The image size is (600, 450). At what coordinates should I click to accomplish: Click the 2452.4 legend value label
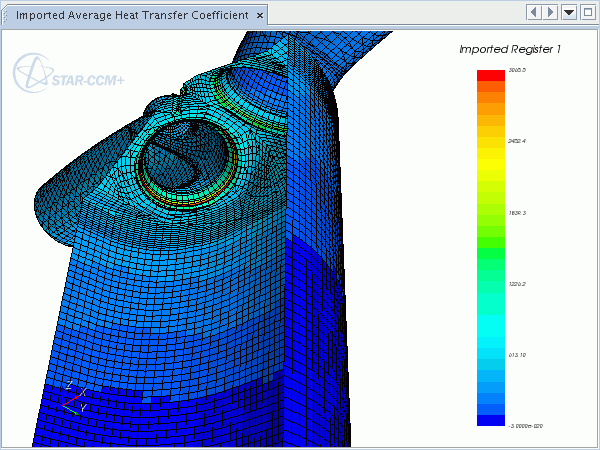[518, 141]
